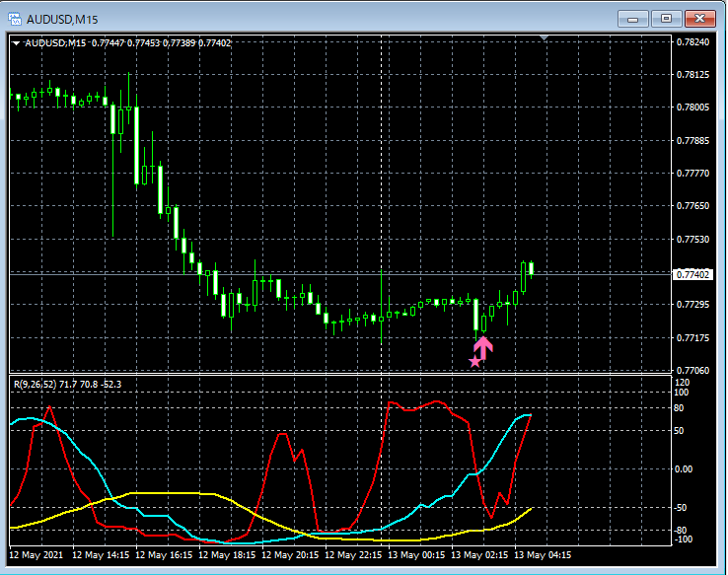Click the chart shift triangle marker
Image resolution: width=728 pixels, height=575 pixels.
(545, 37)
